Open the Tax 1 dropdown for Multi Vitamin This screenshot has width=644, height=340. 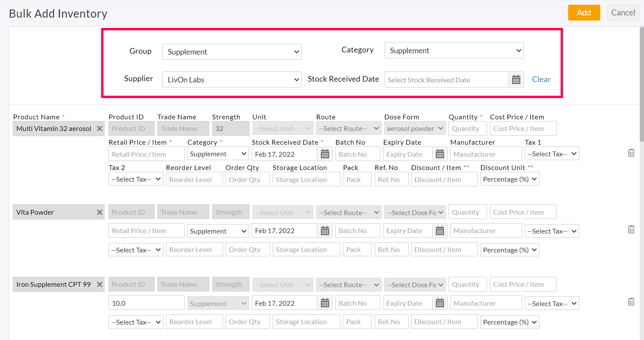(x=552, y=153)
